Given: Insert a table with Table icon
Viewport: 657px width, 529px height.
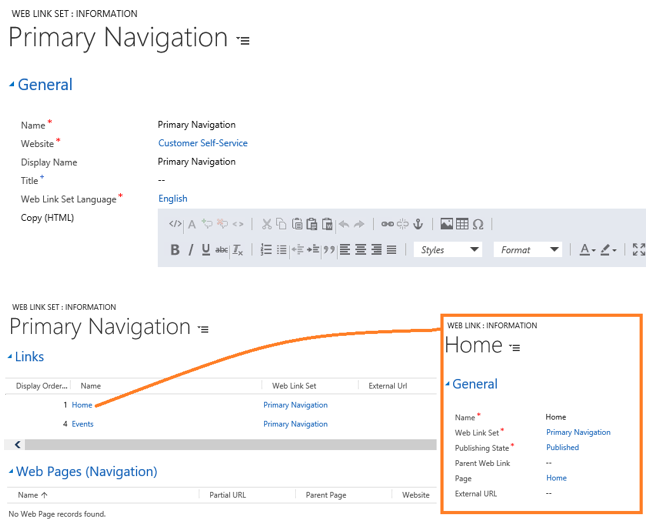Looking at the screenshot, I should point(462,224).
